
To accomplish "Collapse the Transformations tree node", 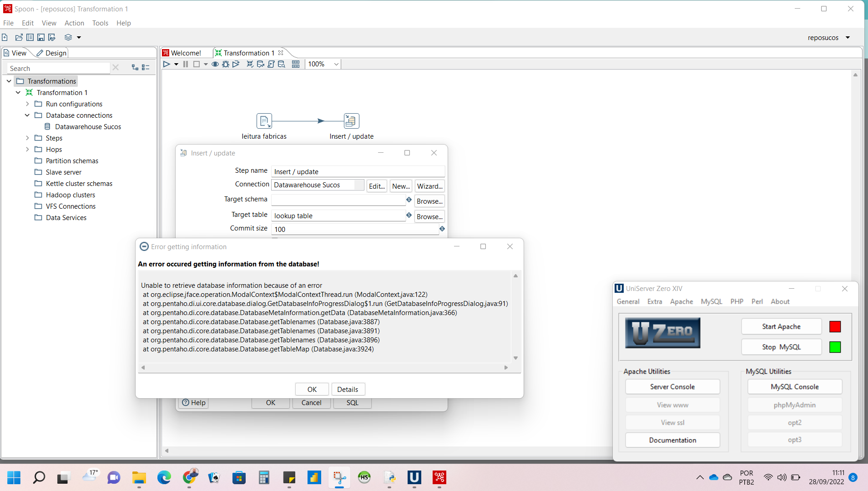I will pos(9,81).
